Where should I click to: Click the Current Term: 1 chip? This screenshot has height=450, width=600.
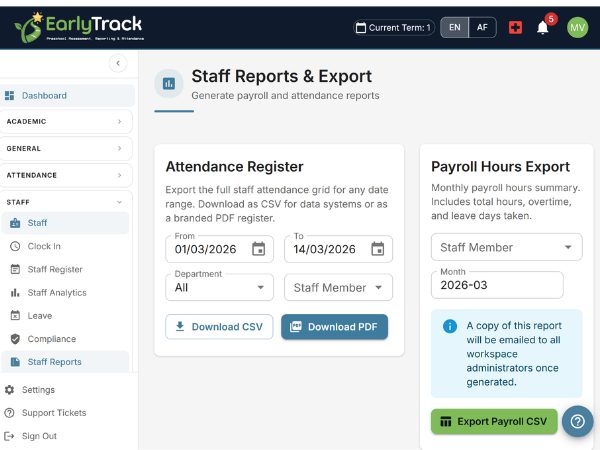[x=394, y=28]
